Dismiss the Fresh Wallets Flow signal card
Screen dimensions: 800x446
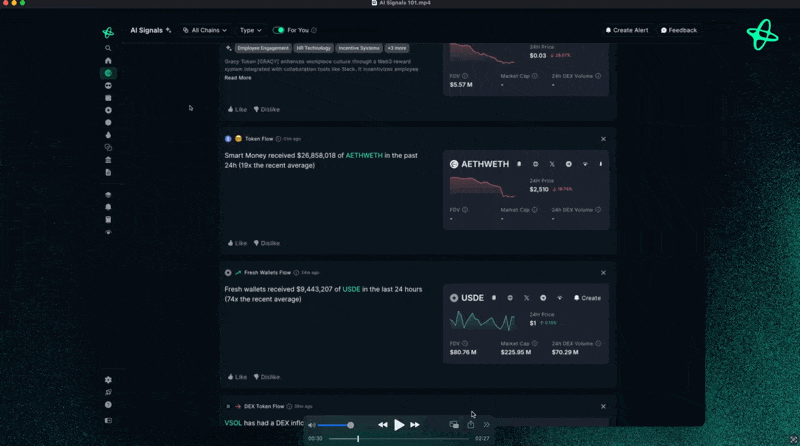[x=604, y=273]
